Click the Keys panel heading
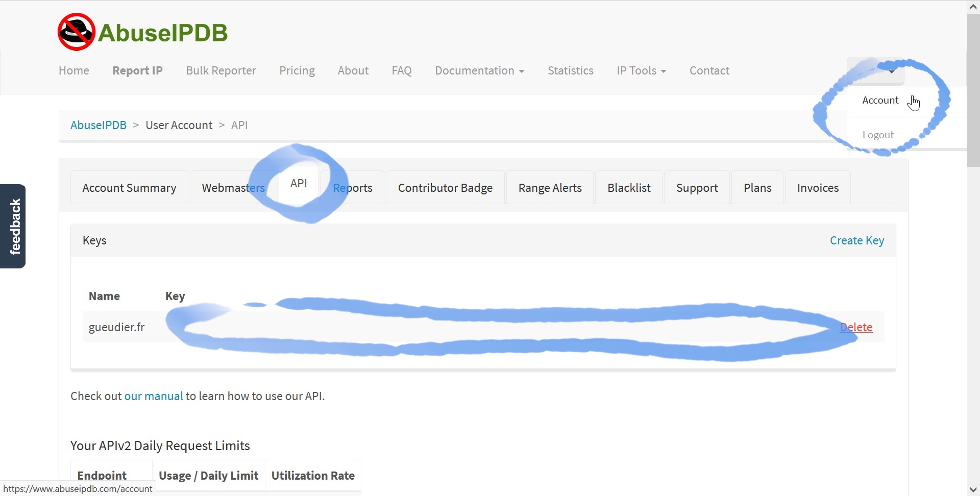 click(94, 240)
